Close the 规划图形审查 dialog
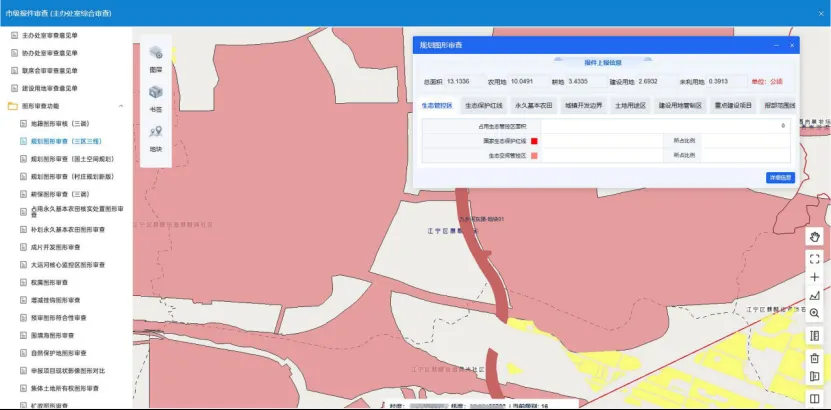This screenshot has width=831, height=410. pyautogui.click(x=792, y=46)
